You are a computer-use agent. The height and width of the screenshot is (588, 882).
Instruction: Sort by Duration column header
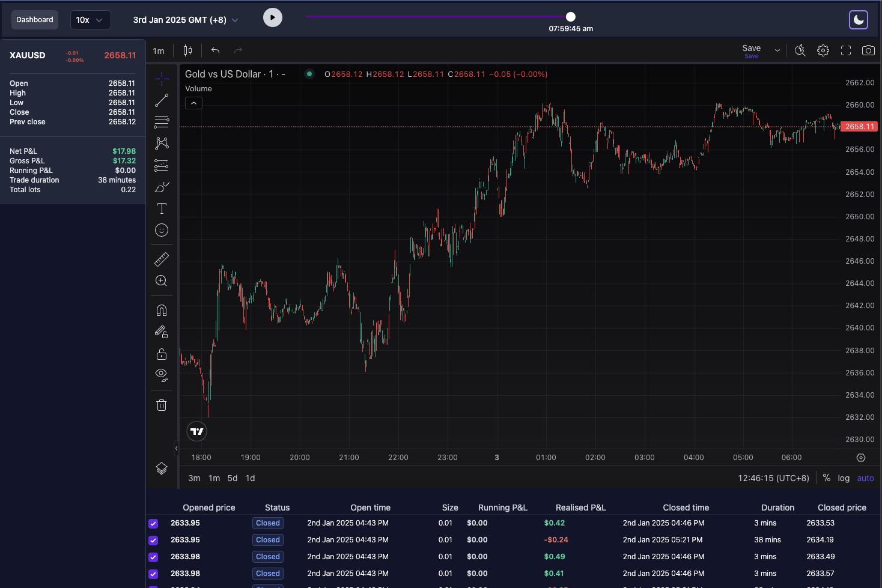click(778, 508)
